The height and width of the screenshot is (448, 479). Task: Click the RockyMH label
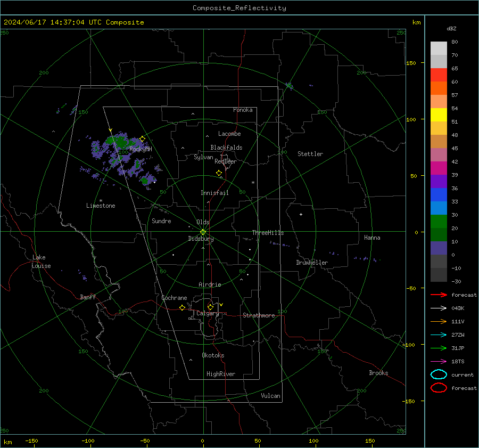coord(141,149)
